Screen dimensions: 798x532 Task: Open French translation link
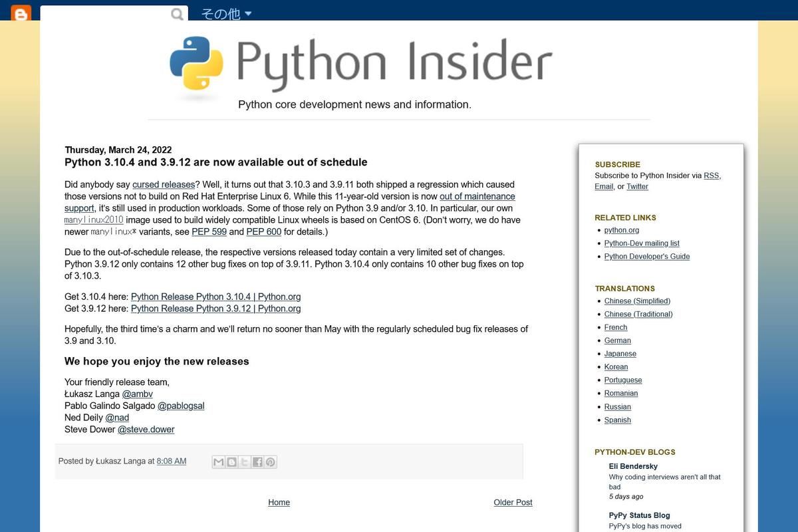click(x=616, y=328)
